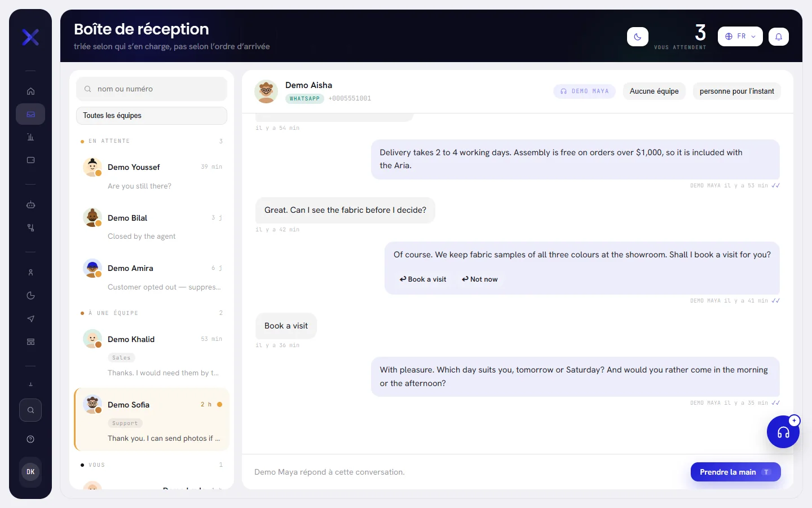Select the Demo Youssef conversation
This screenshot has height=508, width=812.
[152, 176]
